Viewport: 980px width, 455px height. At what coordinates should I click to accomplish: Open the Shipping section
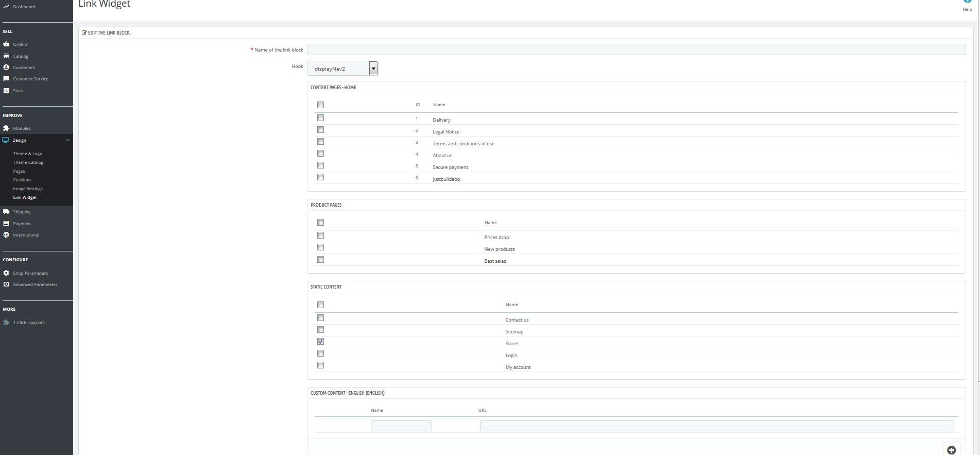(x=22, y=212)
